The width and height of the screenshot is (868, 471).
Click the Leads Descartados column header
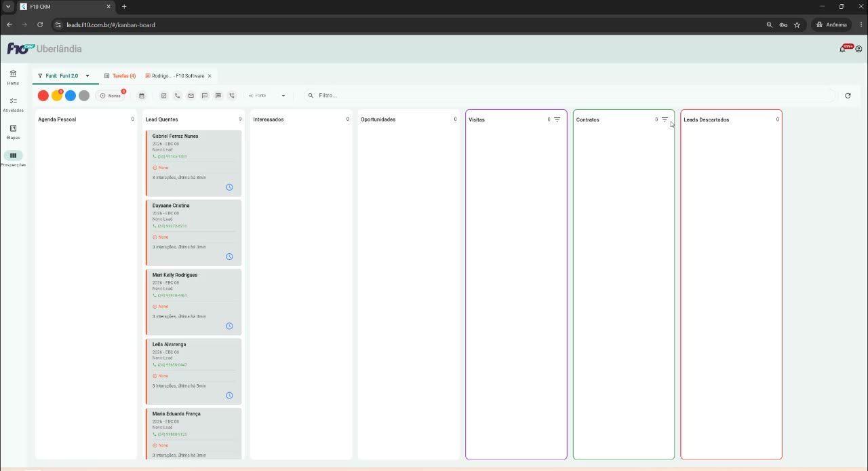(x=707, y=119)
